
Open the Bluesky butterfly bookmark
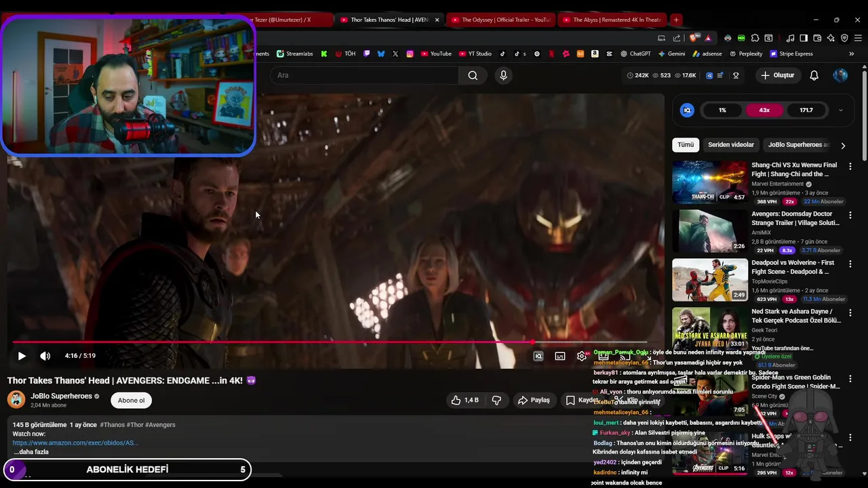(381, 54)
